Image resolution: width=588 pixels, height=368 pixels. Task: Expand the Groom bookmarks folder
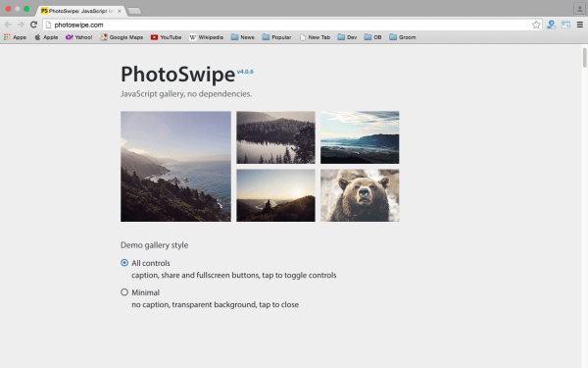point(403,37)
